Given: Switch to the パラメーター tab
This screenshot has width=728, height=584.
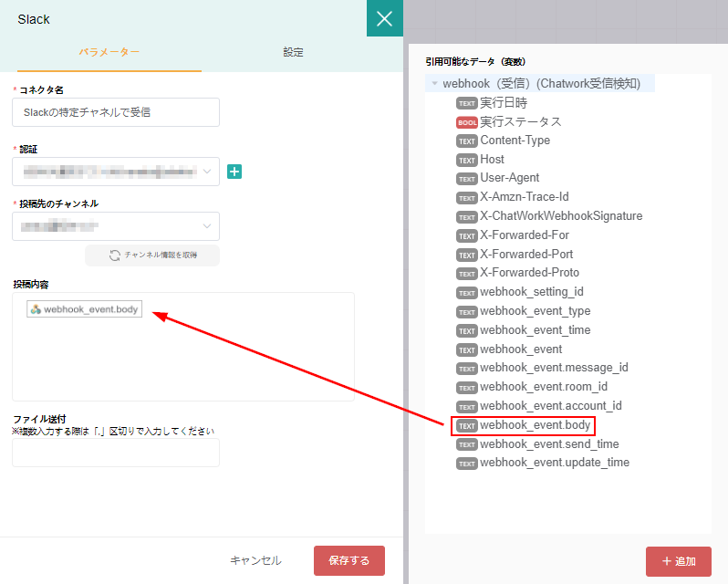Looking at the screenshot, I should pyautogui.click(x=109, y=52).
